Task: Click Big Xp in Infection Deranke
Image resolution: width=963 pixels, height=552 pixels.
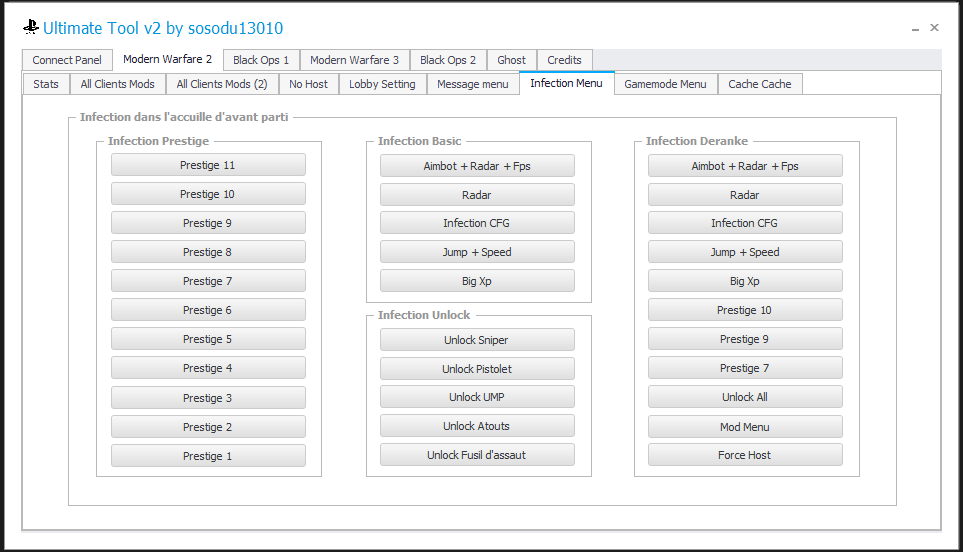Action: [745, 281]
